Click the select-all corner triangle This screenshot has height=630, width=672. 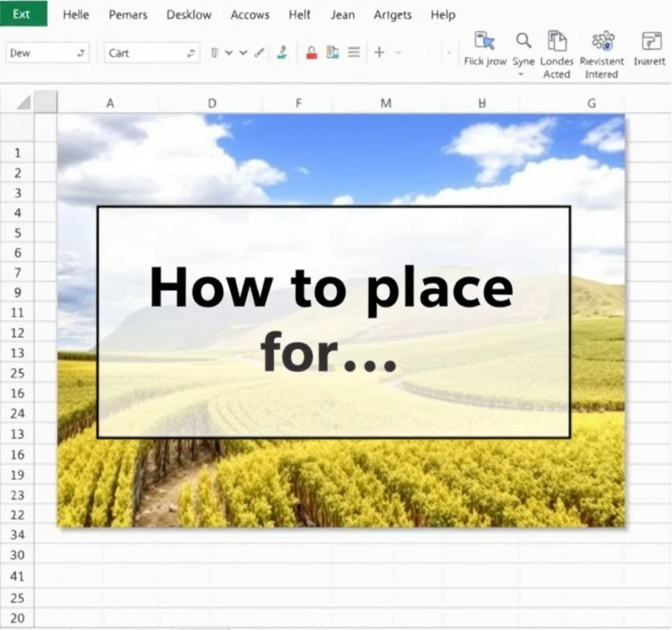coord(24,102)
